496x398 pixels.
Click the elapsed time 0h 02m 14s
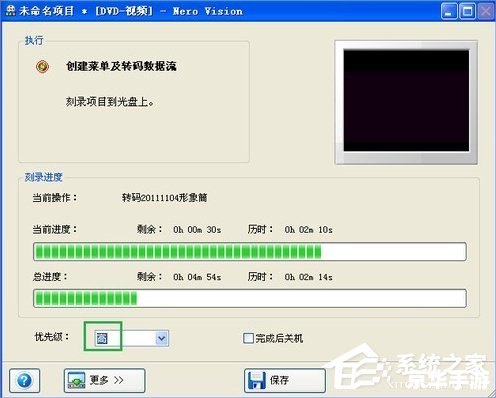[x=308, y=277]
